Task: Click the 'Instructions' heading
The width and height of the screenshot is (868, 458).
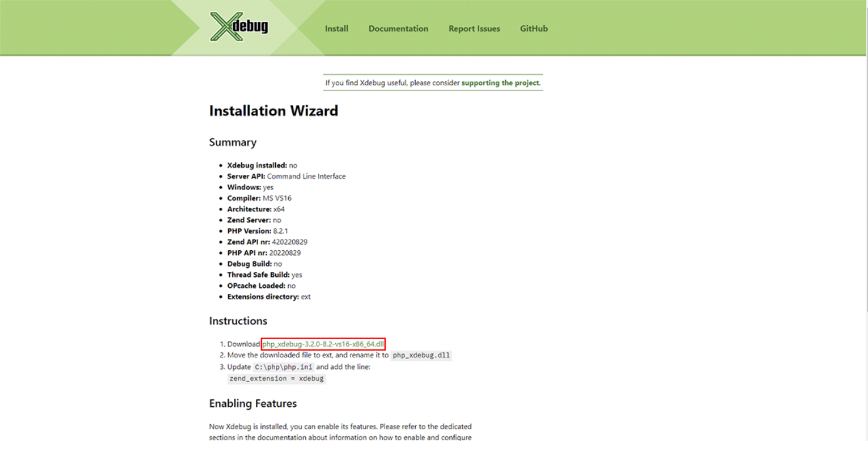Action: 238,321
